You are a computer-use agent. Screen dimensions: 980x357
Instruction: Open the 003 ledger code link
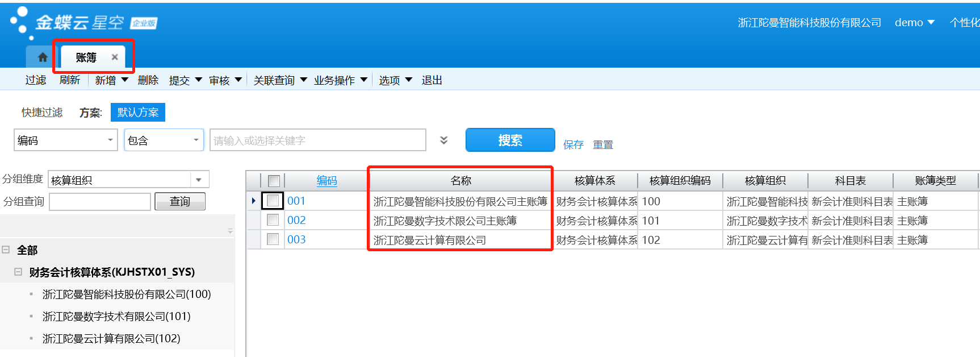296,239
